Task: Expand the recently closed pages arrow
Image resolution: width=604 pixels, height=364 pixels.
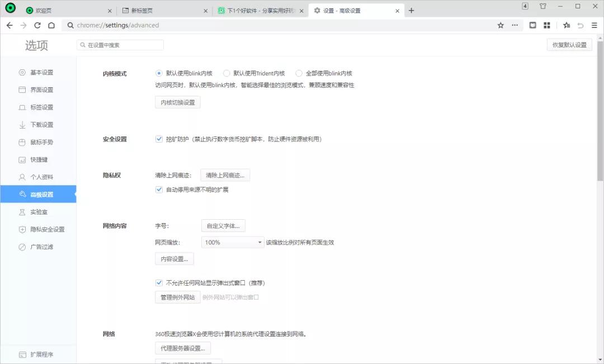Action: (581, 25)
